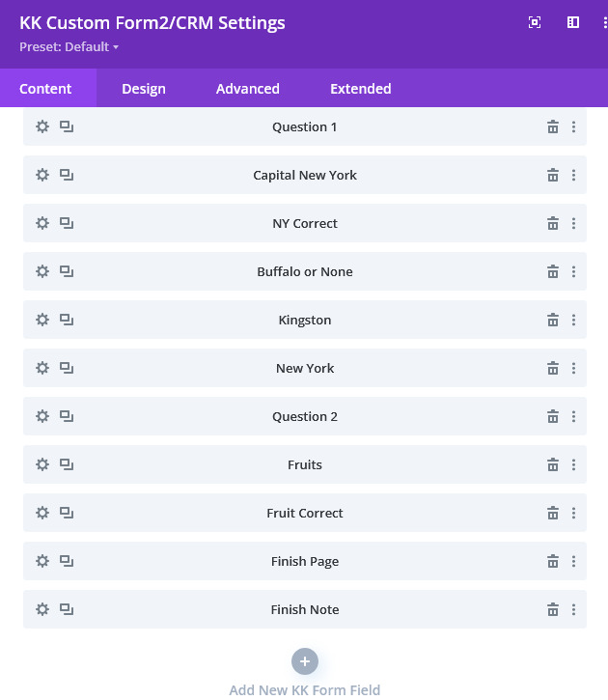Delete the Finish Page field
This screenshot has width=608, height=700.
(553, 561)
